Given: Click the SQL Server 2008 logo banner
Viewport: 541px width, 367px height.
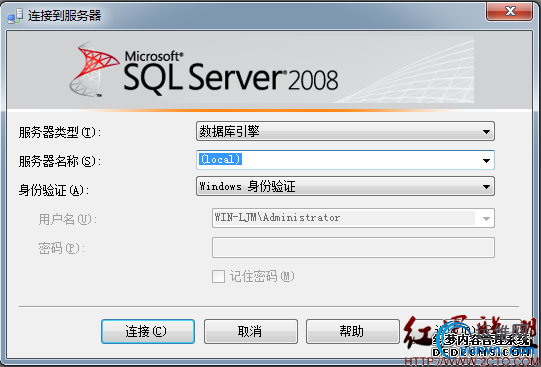Looking at the screenshot, I should click(269, 71).
